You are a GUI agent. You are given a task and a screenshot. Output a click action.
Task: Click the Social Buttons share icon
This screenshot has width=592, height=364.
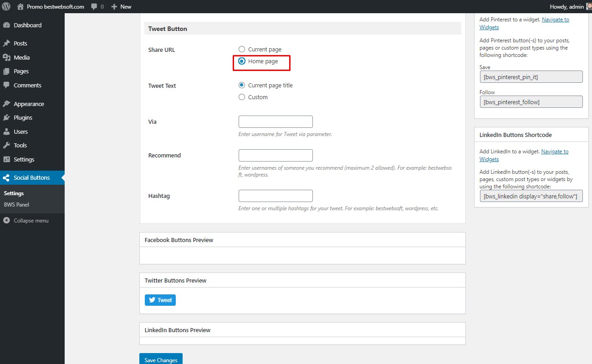click(6, 177)
